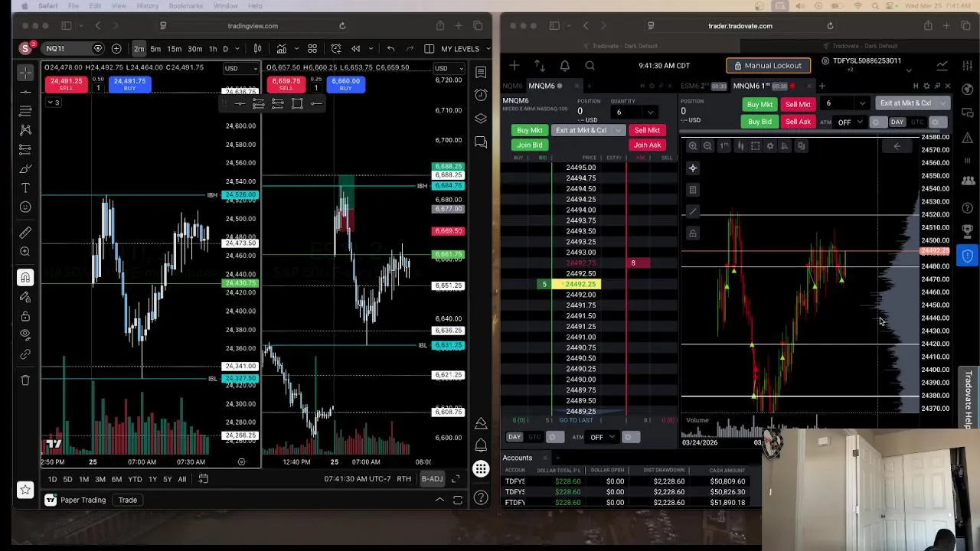Click the trash remove-drawings icon in TradingView
This screenshot has height=551, width=980.
point(25,380)
